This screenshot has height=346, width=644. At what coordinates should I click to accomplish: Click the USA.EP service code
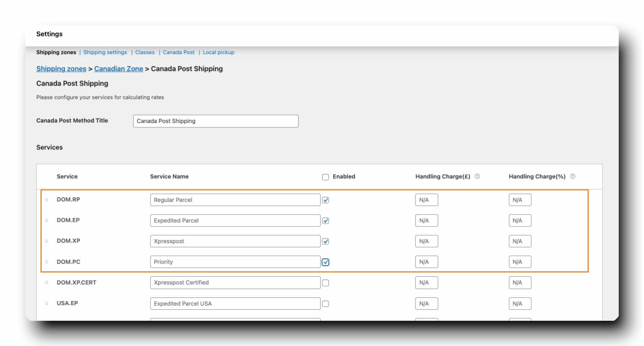[x=67, y=303]
